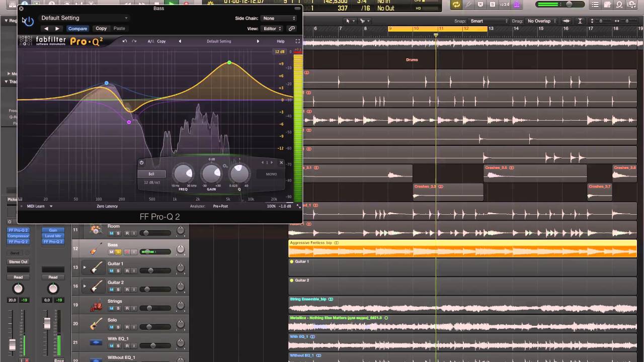Expand the Guitar 1 track stack
This screenshot has width=644, height=362.
pos(85,267)
